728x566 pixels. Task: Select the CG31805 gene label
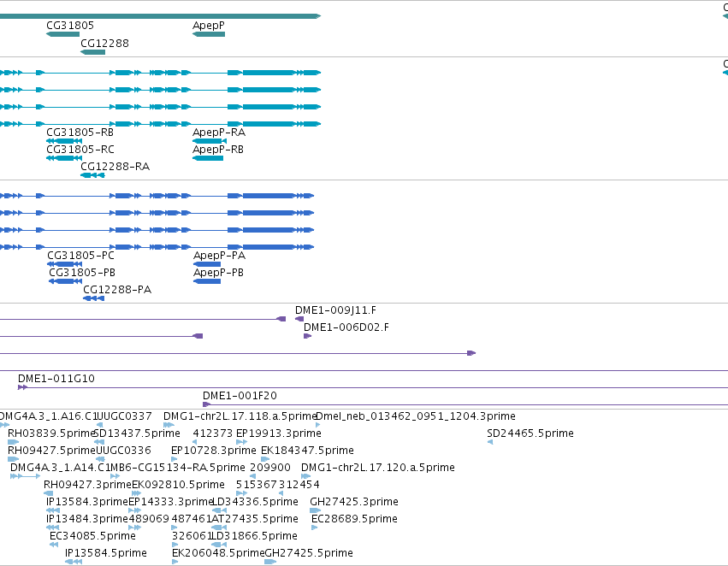tap(70, 26)
